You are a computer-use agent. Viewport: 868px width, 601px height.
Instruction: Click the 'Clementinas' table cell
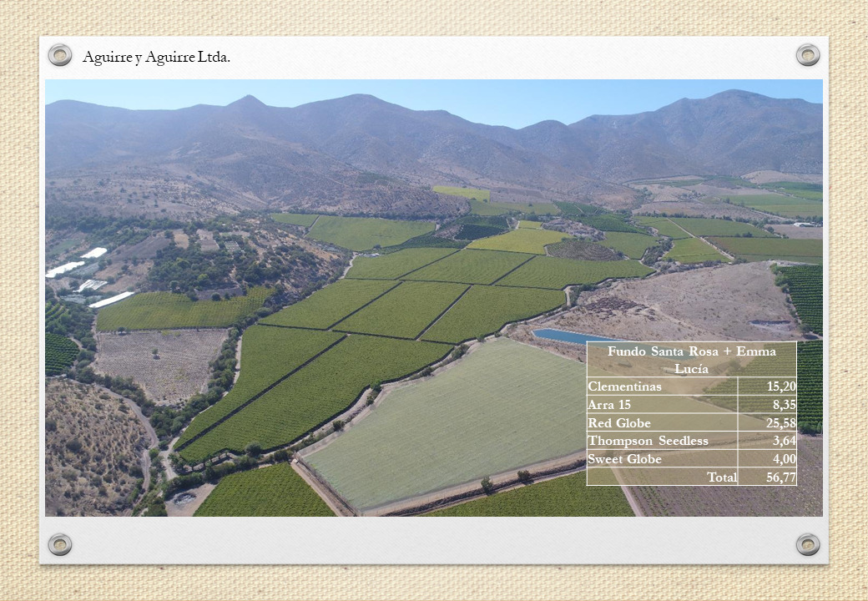point(662,386)
